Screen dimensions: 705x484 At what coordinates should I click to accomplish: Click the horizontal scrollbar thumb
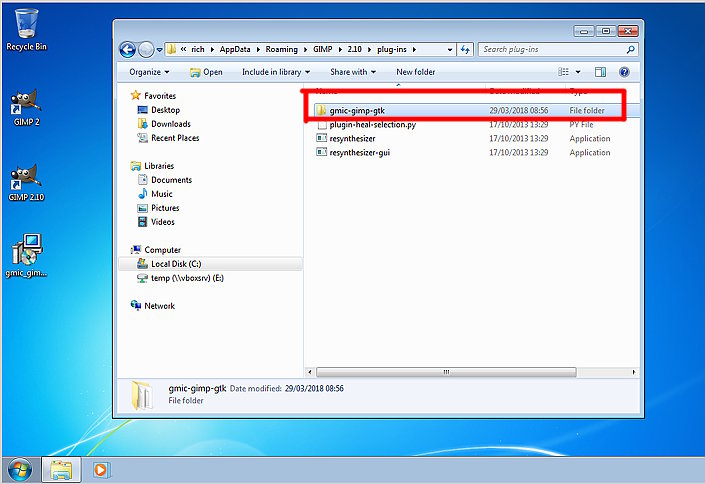pos(446,372)
